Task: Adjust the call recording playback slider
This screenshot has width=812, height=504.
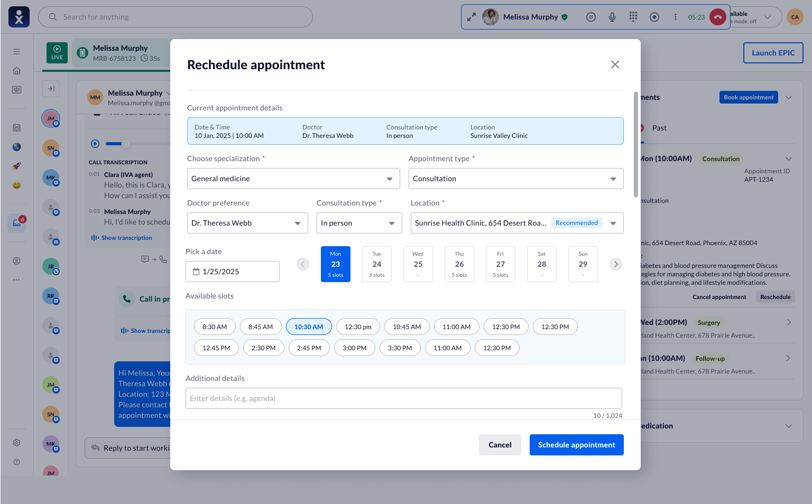Action: [x=126, y=144]
